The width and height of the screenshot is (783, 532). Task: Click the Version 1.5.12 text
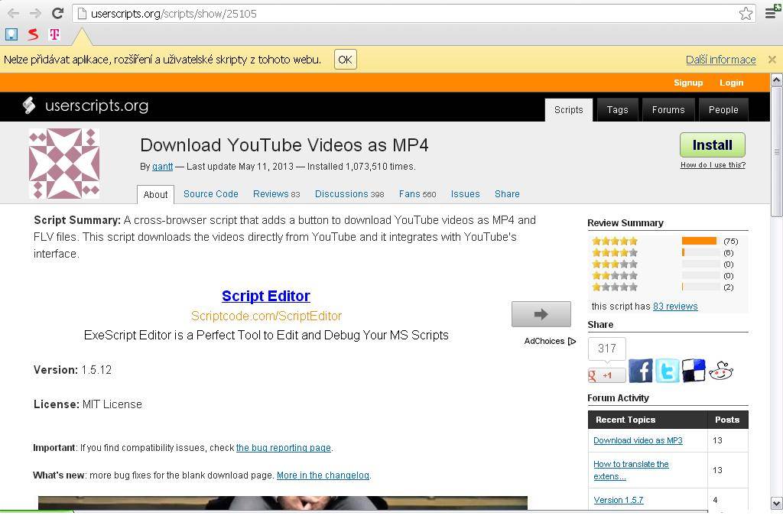click(x=73, y=370)
